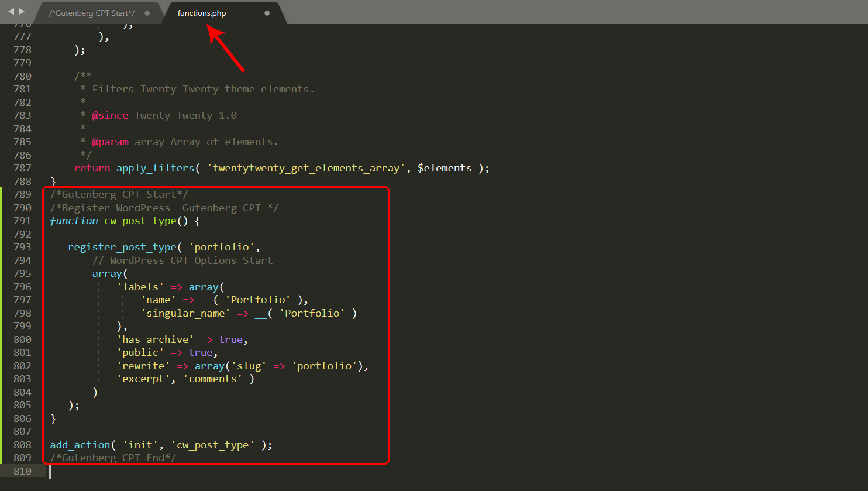The height and width of the screenshot is (491, 868).
Task: Click the $elements variable on the return line
Action: click(x=444, y=168)
